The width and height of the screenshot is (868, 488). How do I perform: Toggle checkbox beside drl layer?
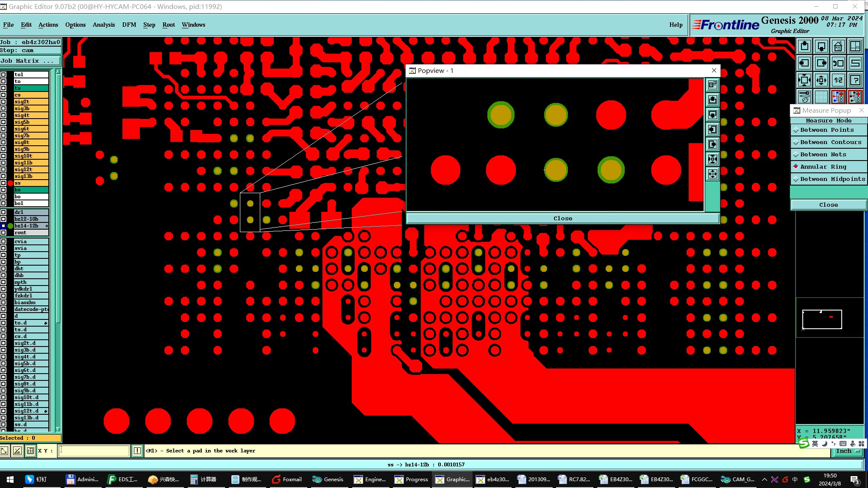4,212
